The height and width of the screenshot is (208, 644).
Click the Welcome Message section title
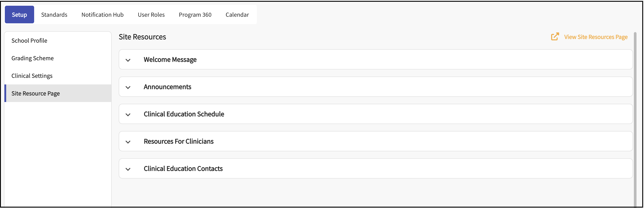(170, 60)
